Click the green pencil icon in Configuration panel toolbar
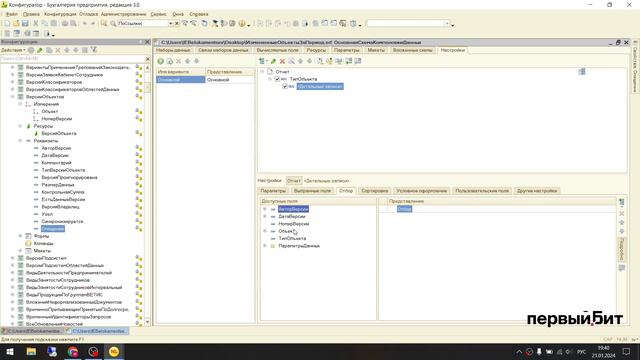Screen dimensions: 640x360 tap(40, 50)
